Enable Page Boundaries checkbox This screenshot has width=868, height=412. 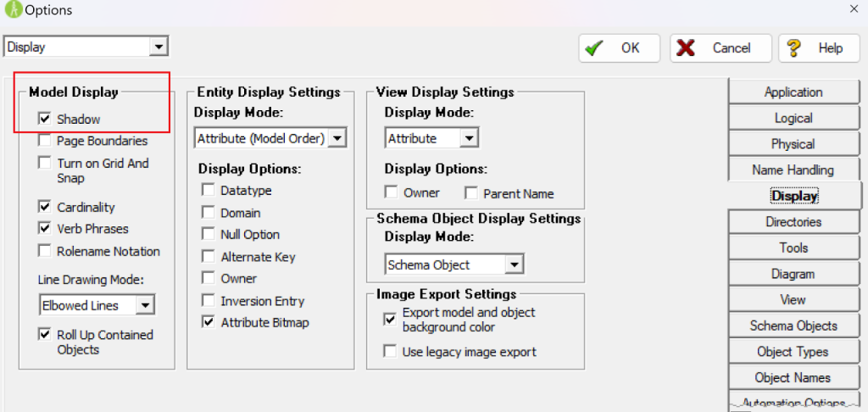45,141
